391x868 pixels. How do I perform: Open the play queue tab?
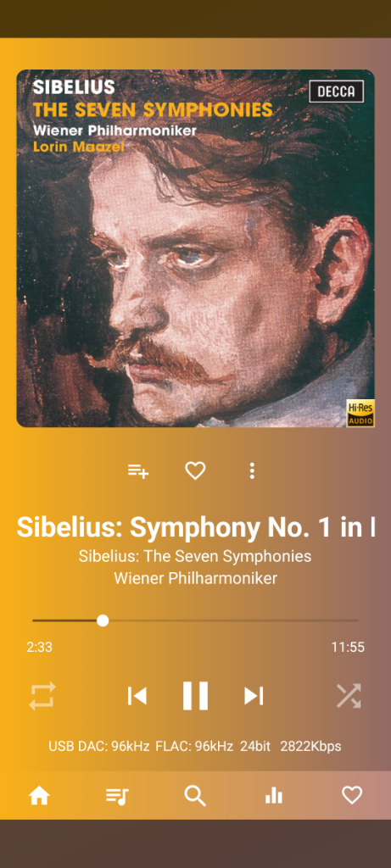pyautogui.click(x=117, y=796)
